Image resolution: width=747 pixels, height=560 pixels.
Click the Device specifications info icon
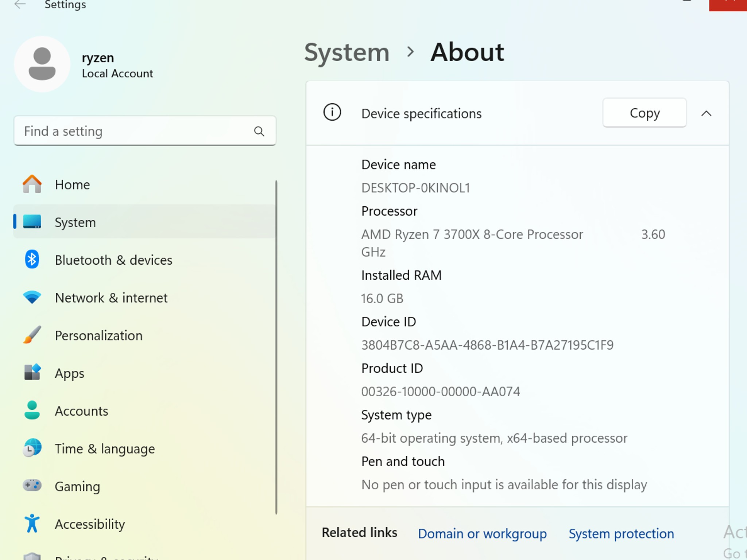[x=332, y=112]
